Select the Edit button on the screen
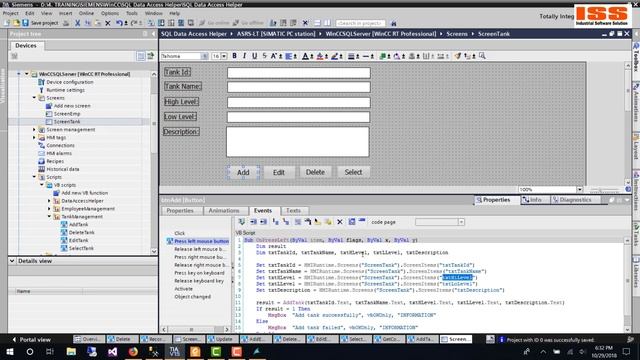This screenshot has height=360, width=640. (279, 172)
